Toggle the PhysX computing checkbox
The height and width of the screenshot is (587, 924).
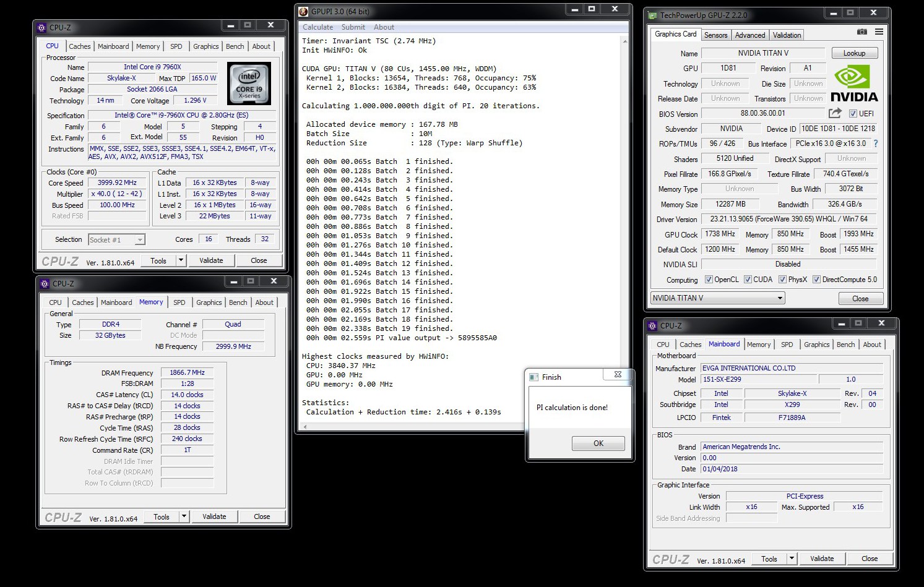click(782, 280)
